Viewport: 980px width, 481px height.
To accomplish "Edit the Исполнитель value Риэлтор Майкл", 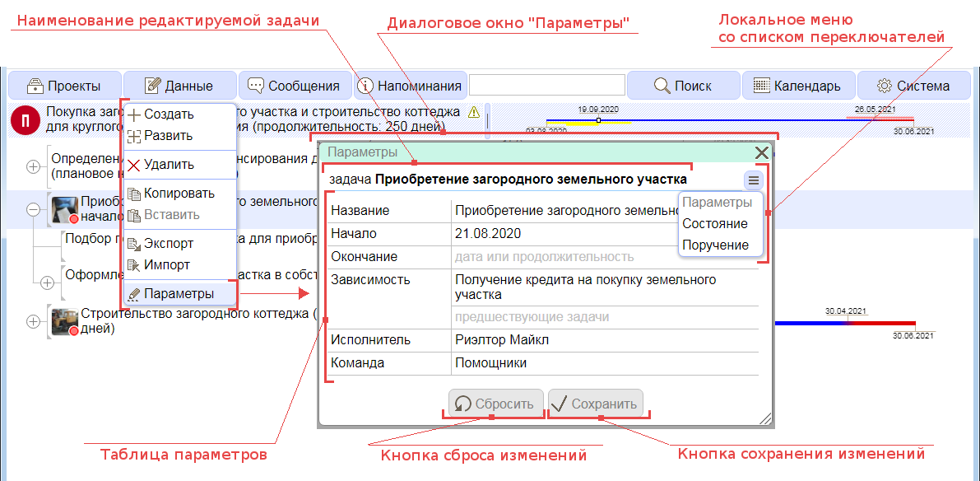I will 605,340.
